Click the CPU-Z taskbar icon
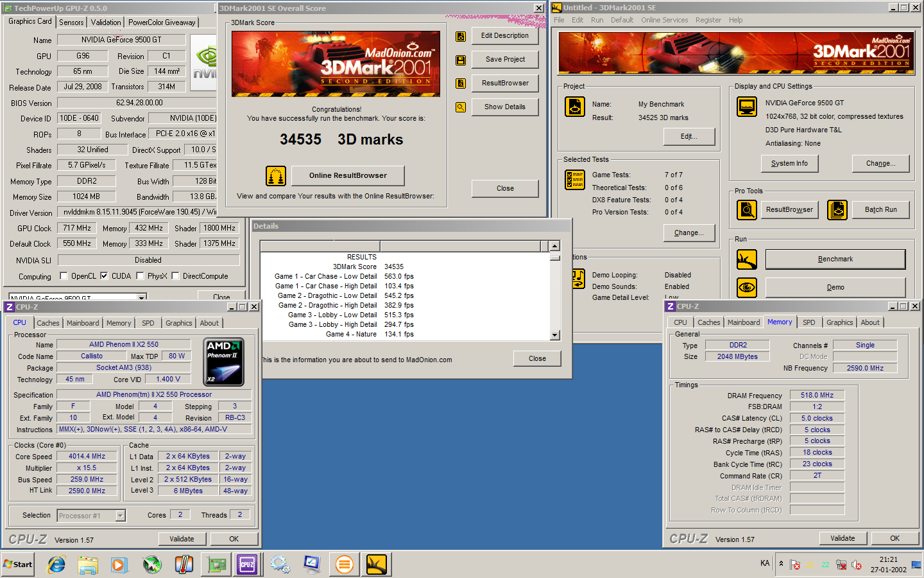The width and height of the screenshot is (924, 578). point(247,565)
